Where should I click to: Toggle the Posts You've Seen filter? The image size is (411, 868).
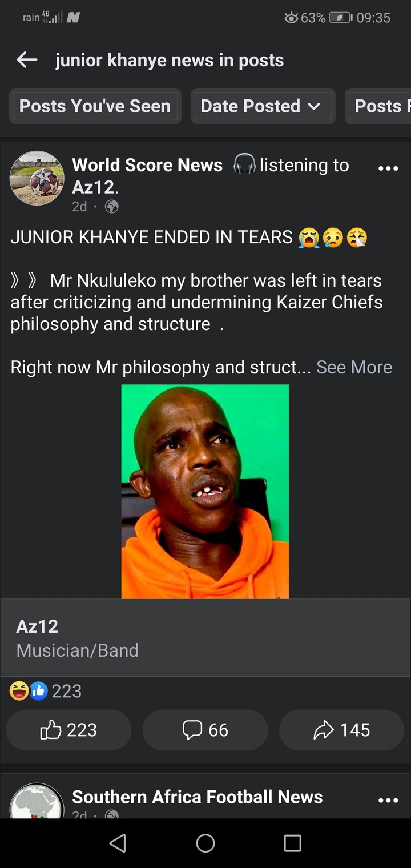95,106
